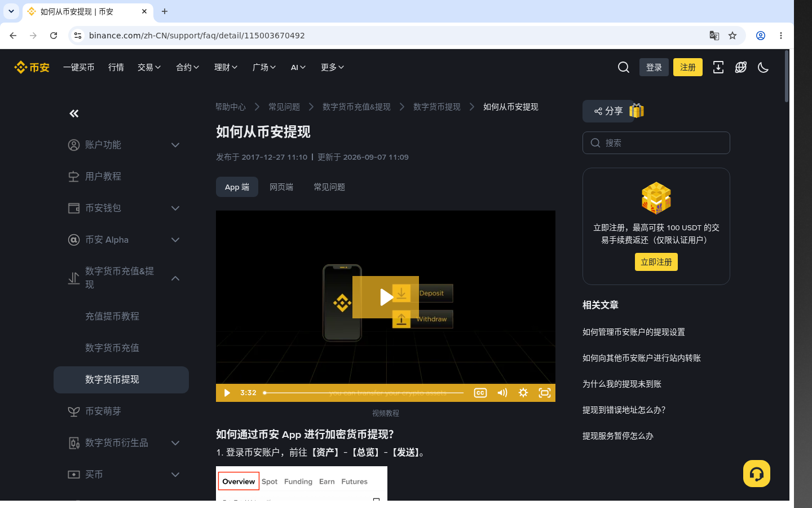Mute the video volume

[502, 393]
